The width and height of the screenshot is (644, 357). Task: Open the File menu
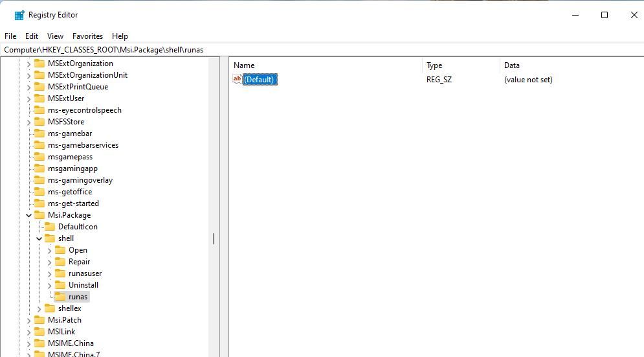point(10,36)
